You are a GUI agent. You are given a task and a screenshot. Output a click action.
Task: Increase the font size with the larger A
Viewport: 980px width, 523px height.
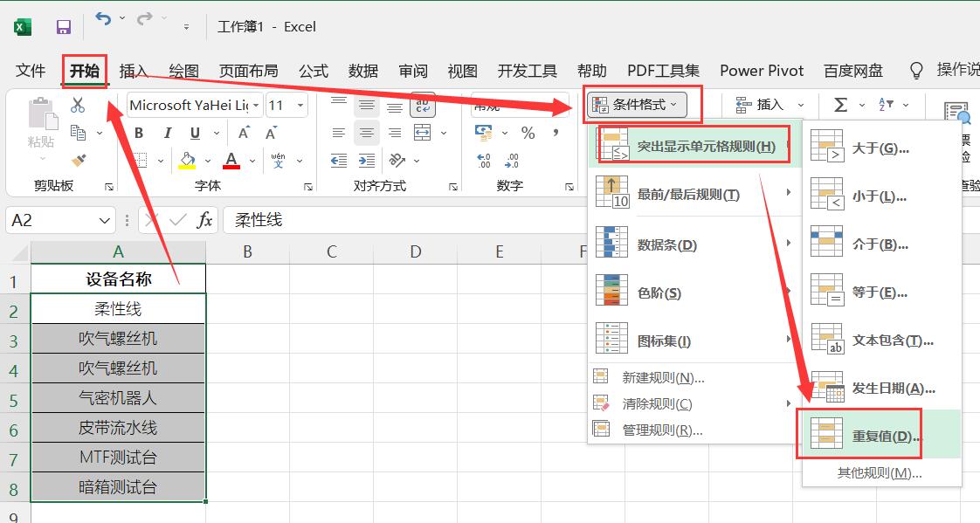pyautogui.click(x=244, y=133)
